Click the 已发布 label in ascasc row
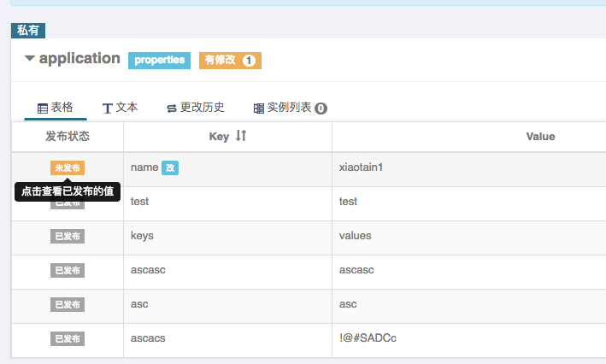 tap(68, 271)
